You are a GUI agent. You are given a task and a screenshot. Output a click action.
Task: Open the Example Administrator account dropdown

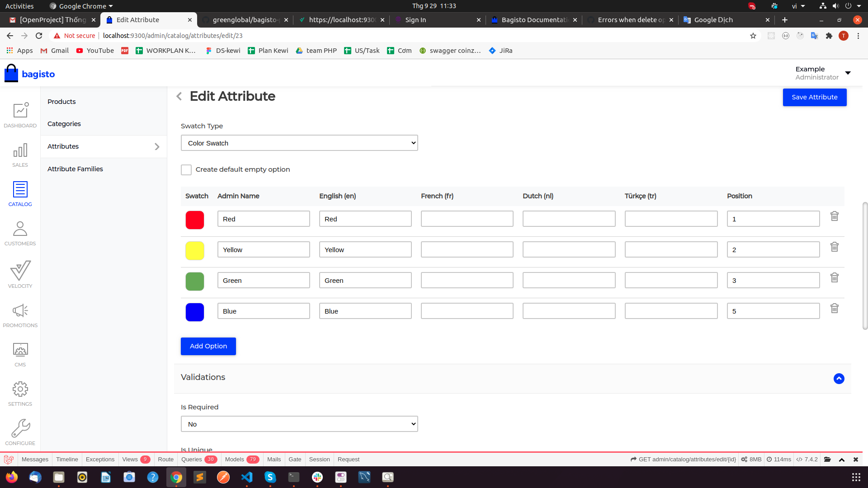(823, 73)
